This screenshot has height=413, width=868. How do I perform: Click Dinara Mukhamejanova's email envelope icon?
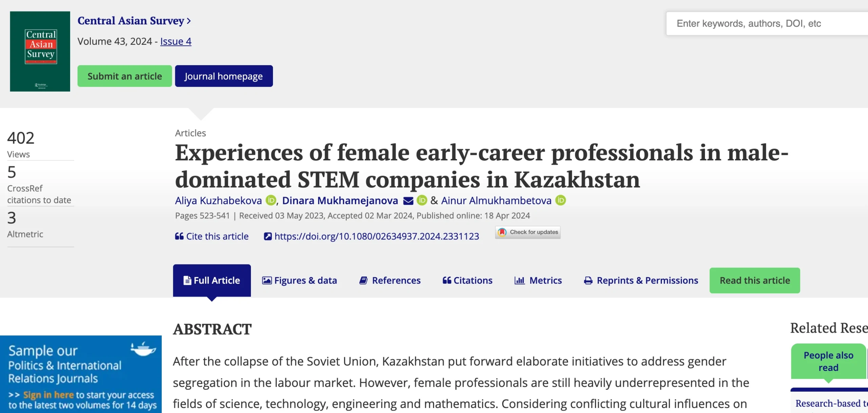pos(408,201)
